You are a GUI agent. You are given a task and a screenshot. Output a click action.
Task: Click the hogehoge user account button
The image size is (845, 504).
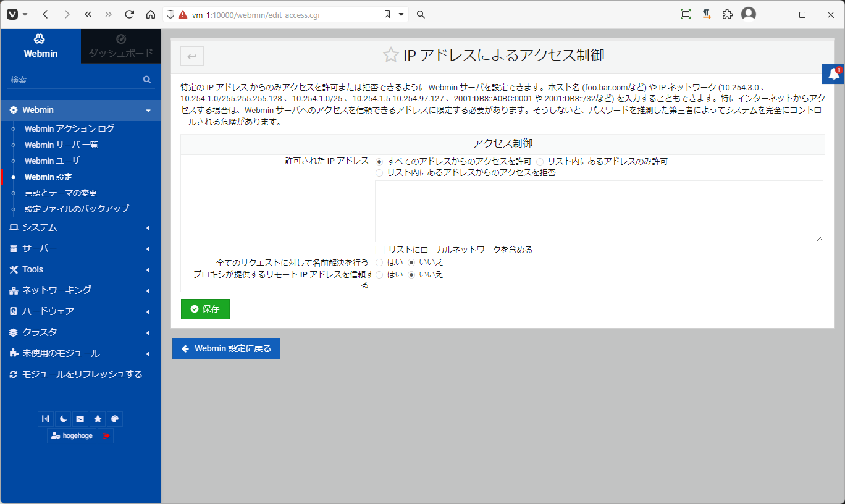coord(72,435)
